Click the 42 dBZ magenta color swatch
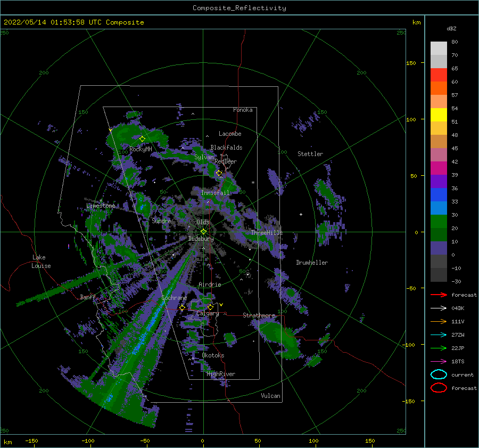 439,168
